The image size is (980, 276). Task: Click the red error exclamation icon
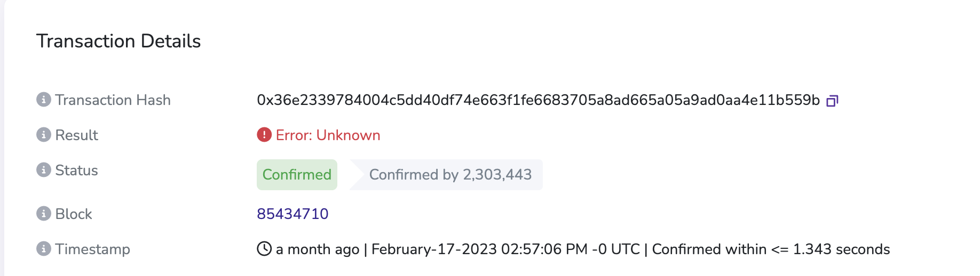coord(264,135)
